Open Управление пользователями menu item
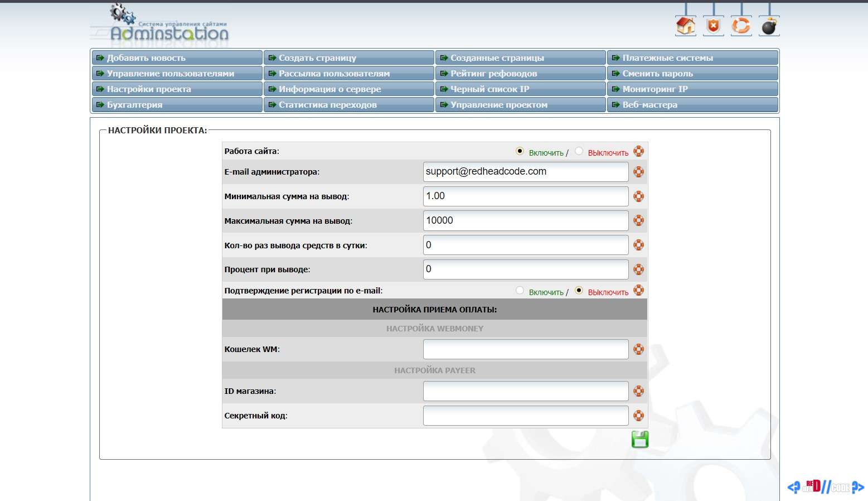This screenshot has height=501, width=868. [x=177, y=73]
